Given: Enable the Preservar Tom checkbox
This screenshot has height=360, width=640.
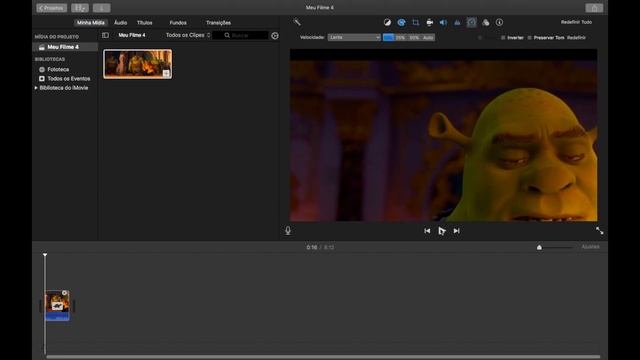Looking at the screenshot, I should (529, 38).
